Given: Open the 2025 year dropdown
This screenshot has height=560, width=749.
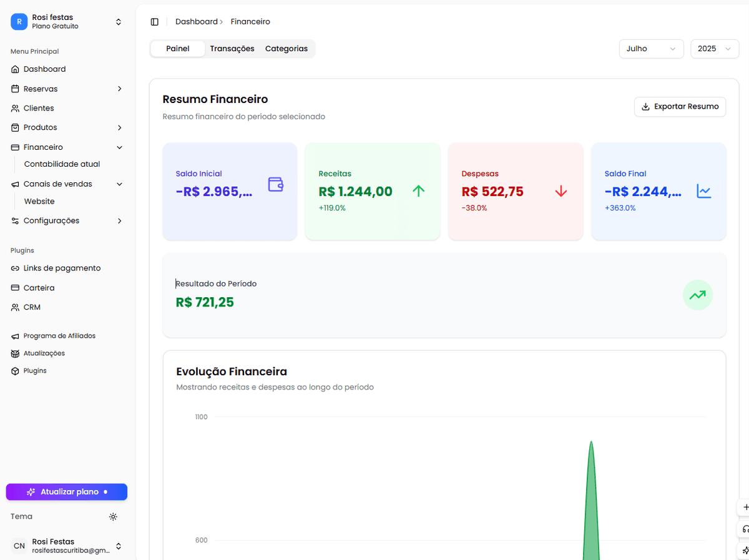Looking at the screenshot, I should click(714, 49).
